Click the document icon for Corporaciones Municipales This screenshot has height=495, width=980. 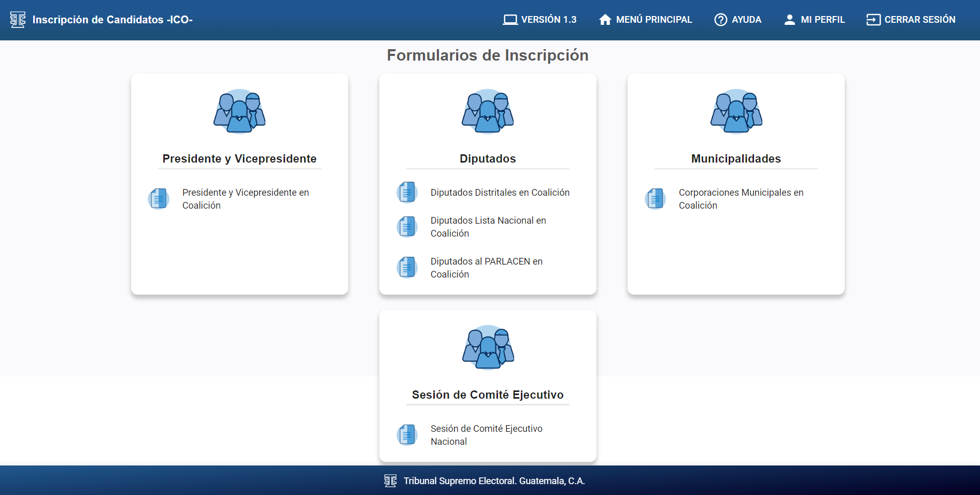point(655,199)
